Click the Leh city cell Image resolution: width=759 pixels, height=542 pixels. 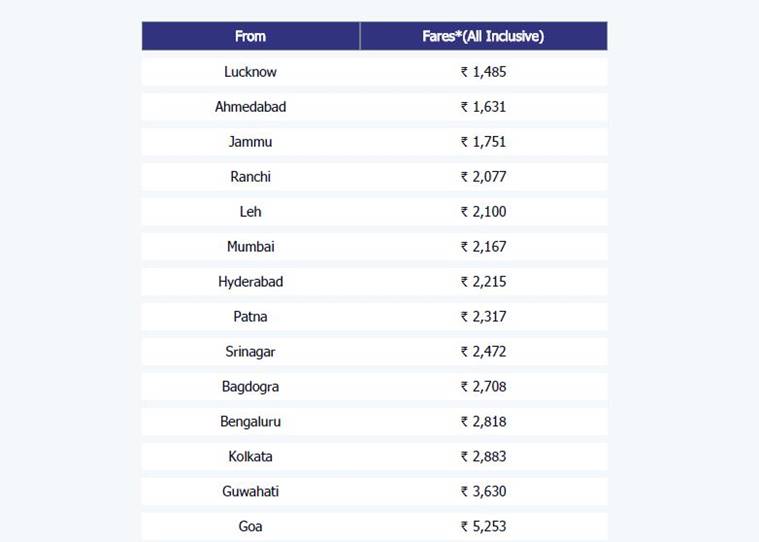click(x=250, y=212)
